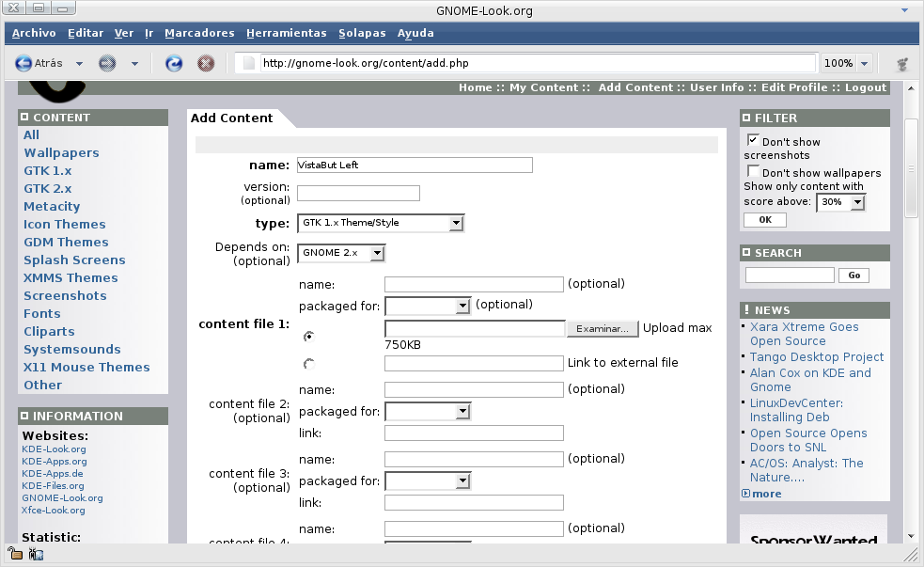Open the GTK 2.x category link
Screen dimensions: 924x567
click(x=47, y=189)
